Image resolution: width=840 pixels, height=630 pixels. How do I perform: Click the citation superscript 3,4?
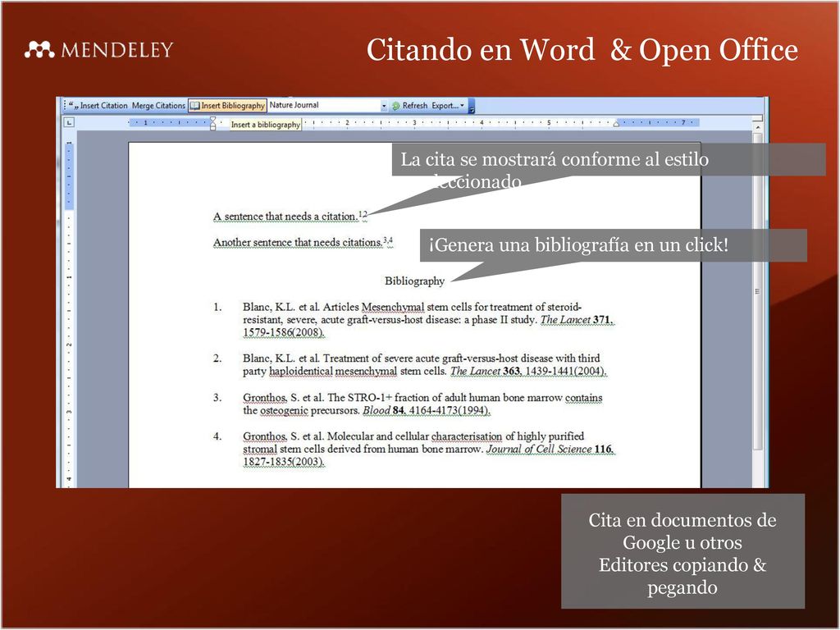click(x=388, y=240)
